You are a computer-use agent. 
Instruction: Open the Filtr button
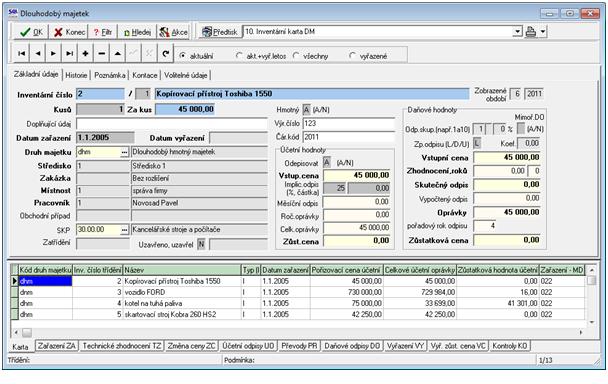coord(102,32)
